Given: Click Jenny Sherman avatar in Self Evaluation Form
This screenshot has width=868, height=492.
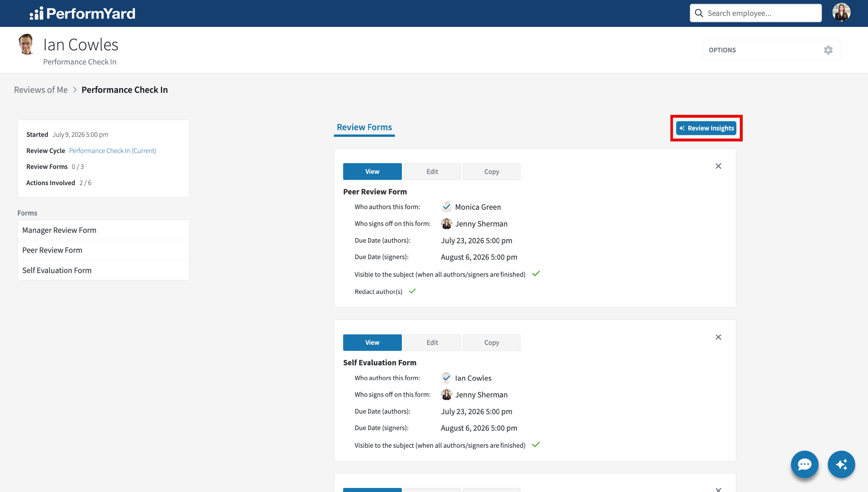Looking at the screenshot, I should point(446,394).
